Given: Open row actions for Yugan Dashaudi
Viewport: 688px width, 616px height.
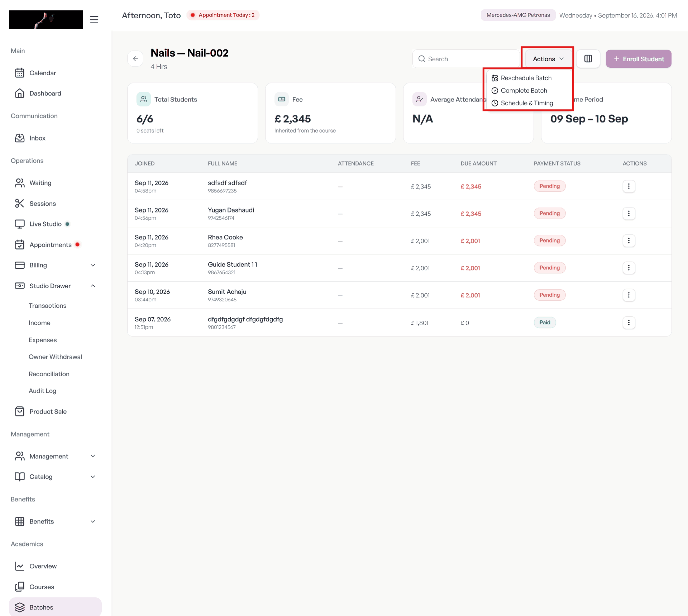Looking at the screenshot, I should [629, 214].
